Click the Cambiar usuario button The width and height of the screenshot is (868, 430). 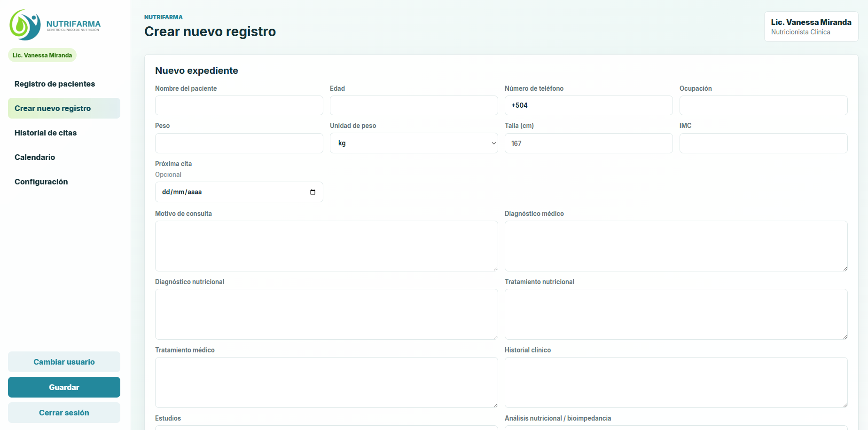(x=64, y=362)
